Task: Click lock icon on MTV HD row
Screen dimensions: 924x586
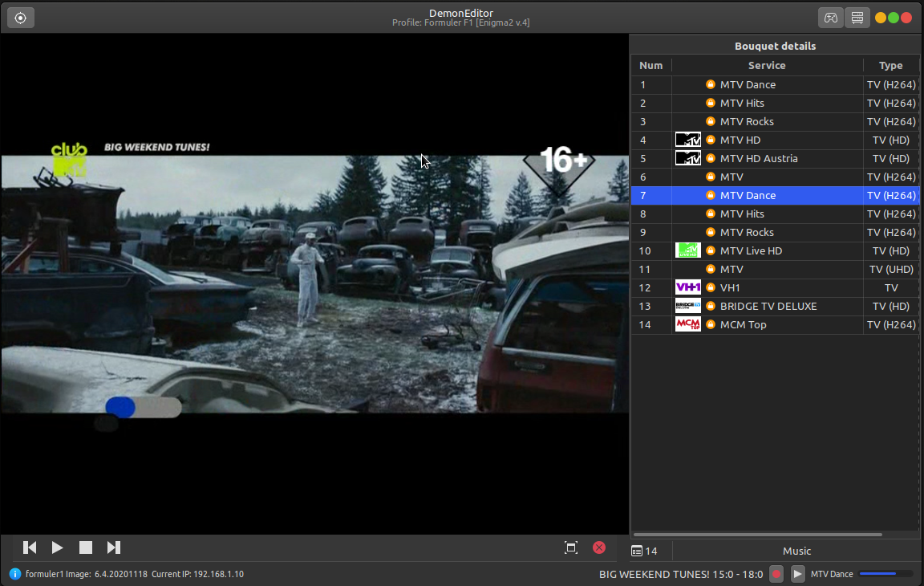Action: tap(711, 140)
